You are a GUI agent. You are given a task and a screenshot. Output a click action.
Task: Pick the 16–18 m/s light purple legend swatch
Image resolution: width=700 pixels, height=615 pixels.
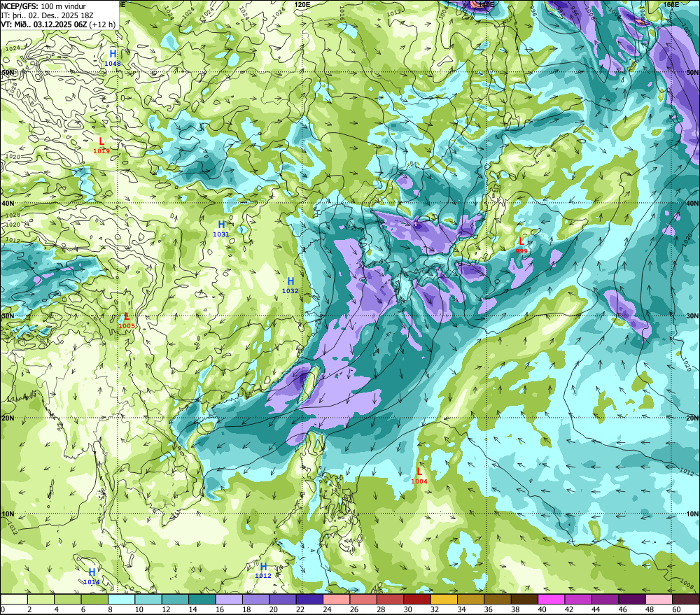pos(229,600)
